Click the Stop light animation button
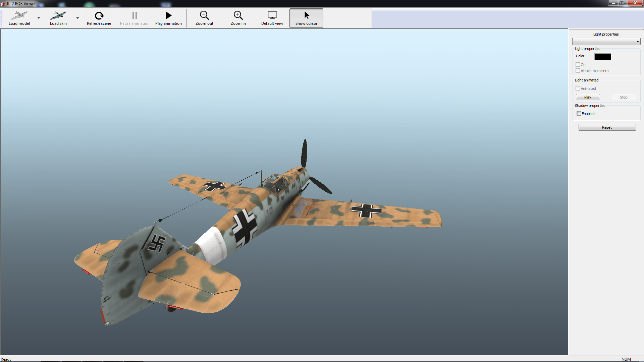The width and height of the screenshot is (644, 362). click(x=624, y=97)
